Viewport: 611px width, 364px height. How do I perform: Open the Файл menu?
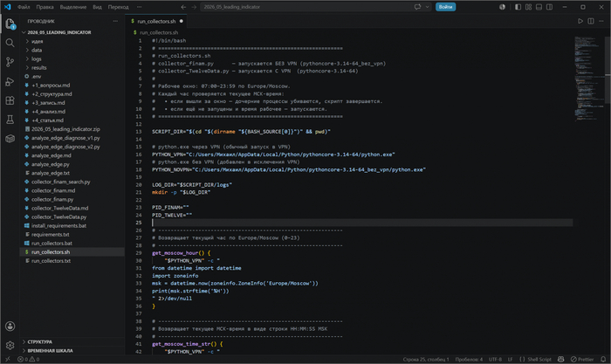pyautogui.click(x=24, y=7)
